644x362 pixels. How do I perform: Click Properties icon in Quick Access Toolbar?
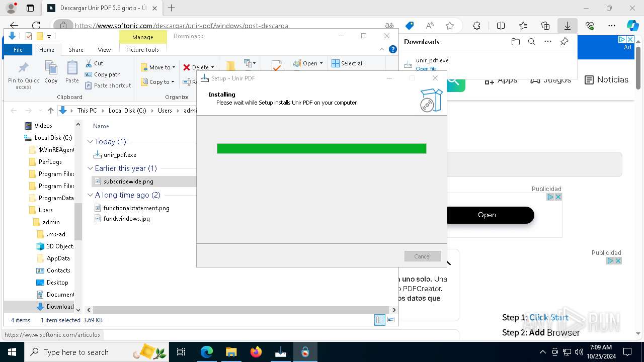pos(29,36)
